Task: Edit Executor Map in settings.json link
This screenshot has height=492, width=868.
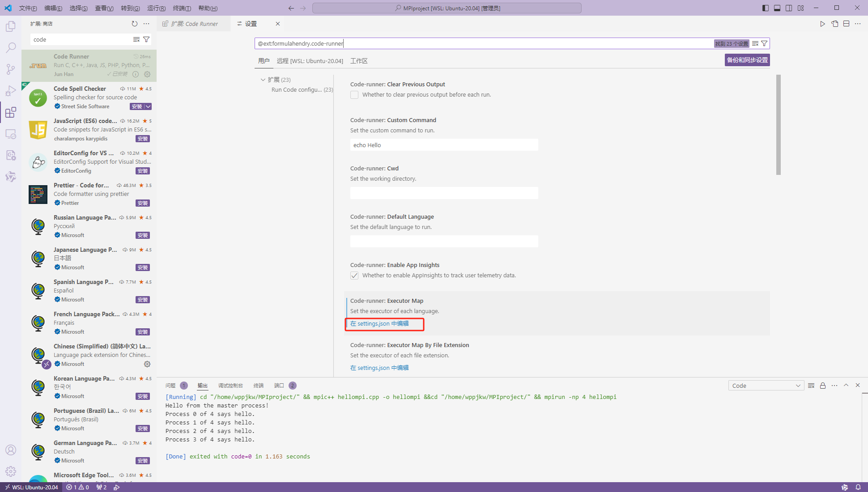Action: 379,323
